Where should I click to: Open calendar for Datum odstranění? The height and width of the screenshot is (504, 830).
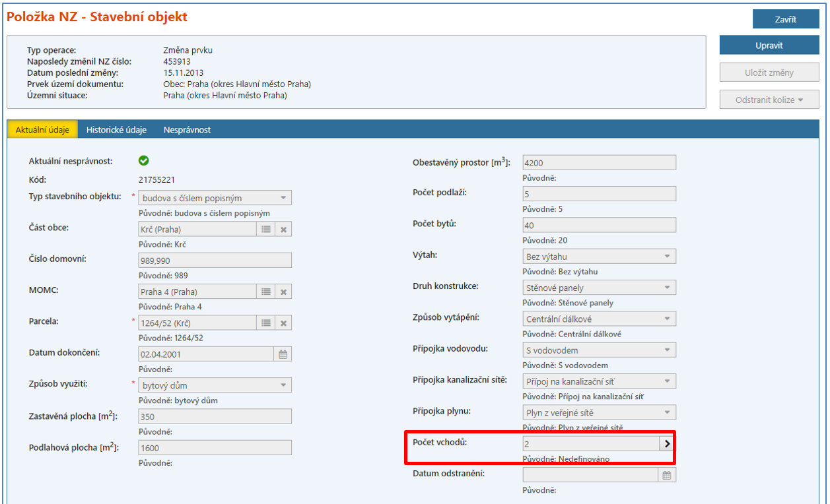(667, 475)
